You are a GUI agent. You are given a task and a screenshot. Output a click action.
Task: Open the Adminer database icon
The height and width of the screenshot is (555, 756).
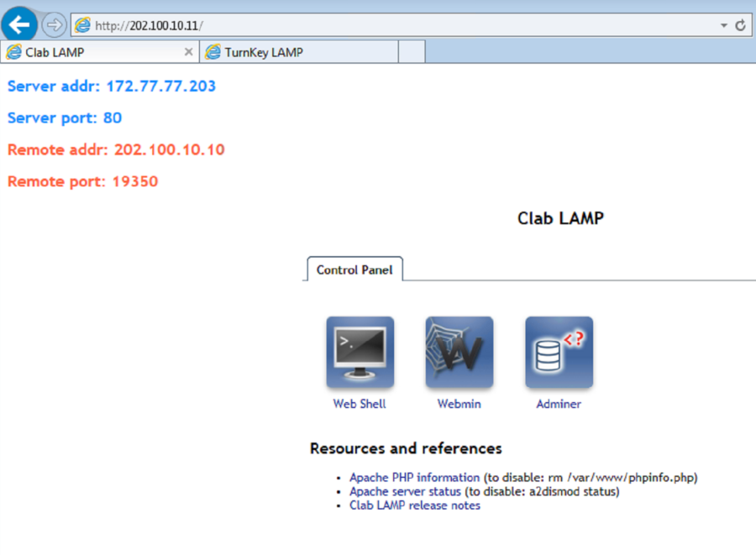(x=559, y=352)
